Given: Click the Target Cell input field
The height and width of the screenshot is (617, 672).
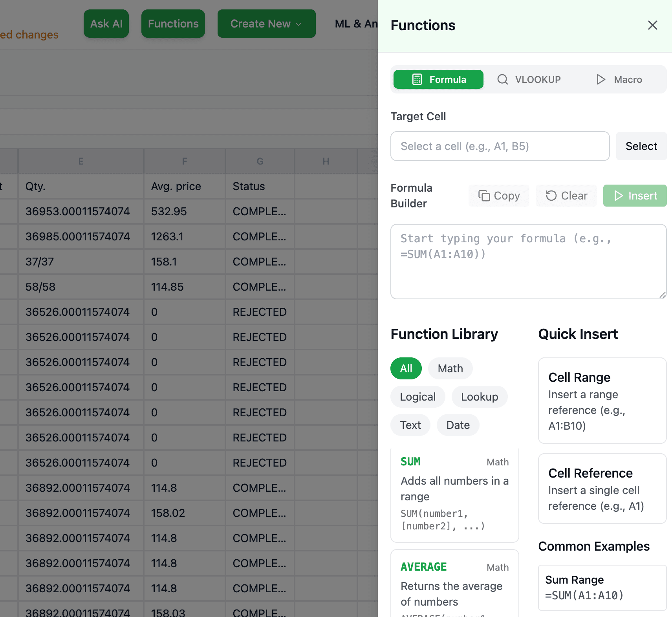Looking at the screenshot, I should click(500, 146).
